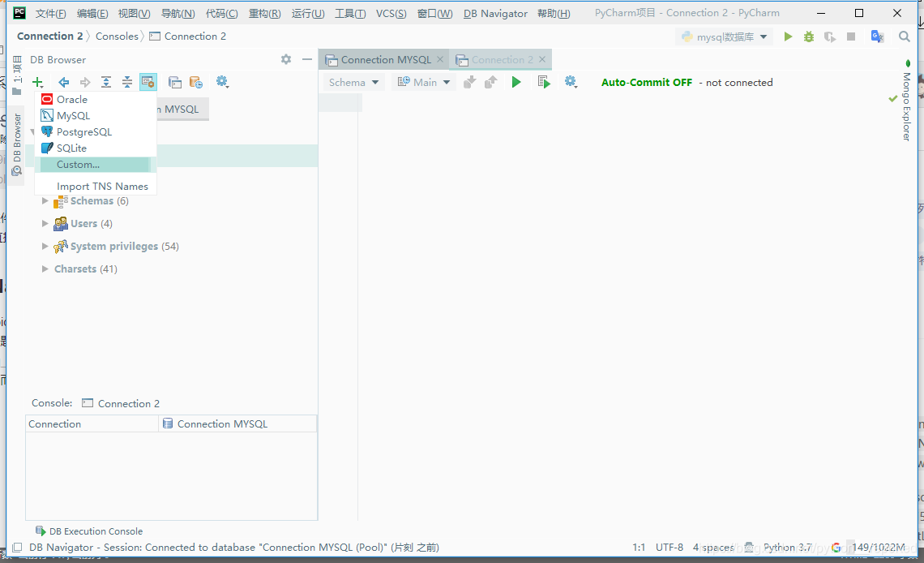The height and width of the screenshot is (563, 924).
Task: Run the mysql数据库 configuration
Action: pyautogui.click(x=788, y=37)
